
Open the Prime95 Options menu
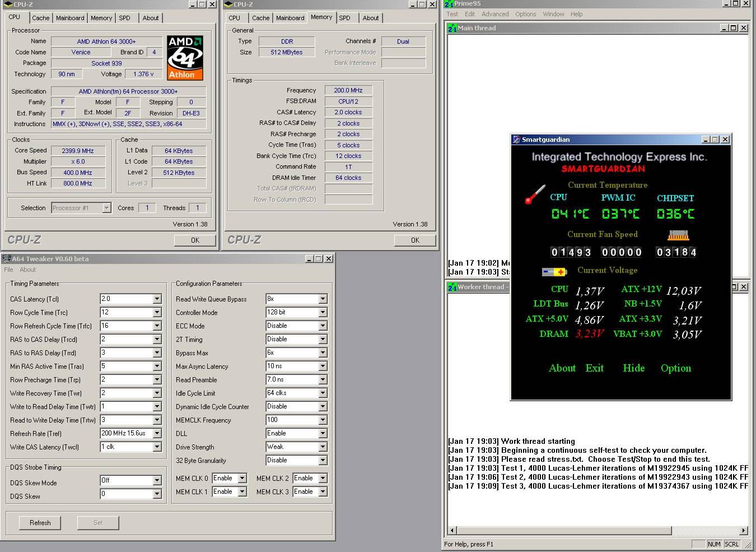pos(525,14)
